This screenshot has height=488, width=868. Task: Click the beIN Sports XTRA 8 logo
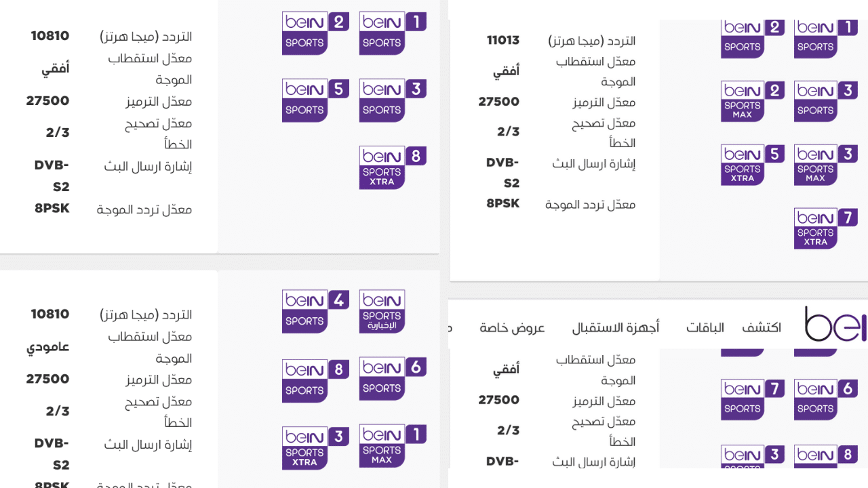click(392, 167)
